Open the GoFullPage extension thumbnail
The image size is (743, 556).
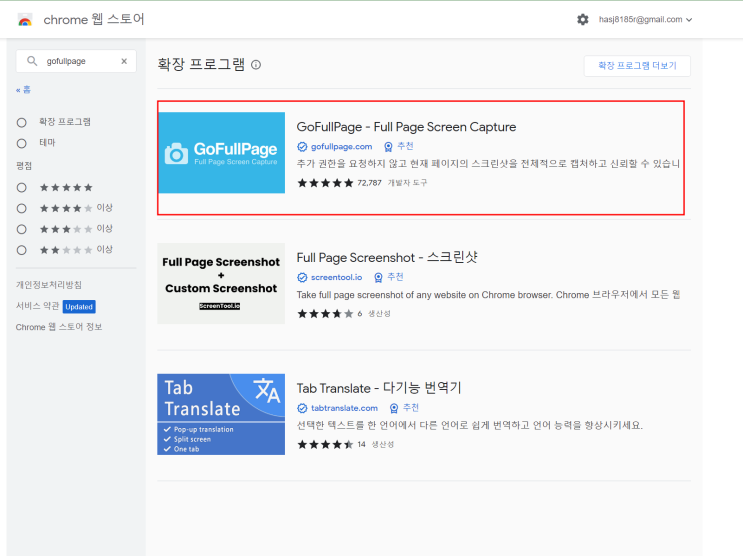(221, 153)
